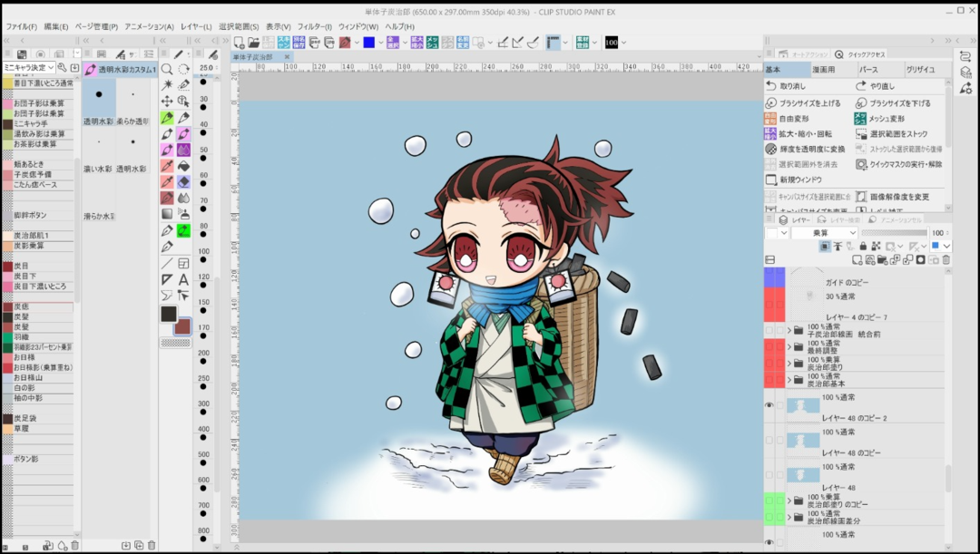The image size is (980, 554).
Task: Toggle Clip to layer below icon
Action: point(825,246)
